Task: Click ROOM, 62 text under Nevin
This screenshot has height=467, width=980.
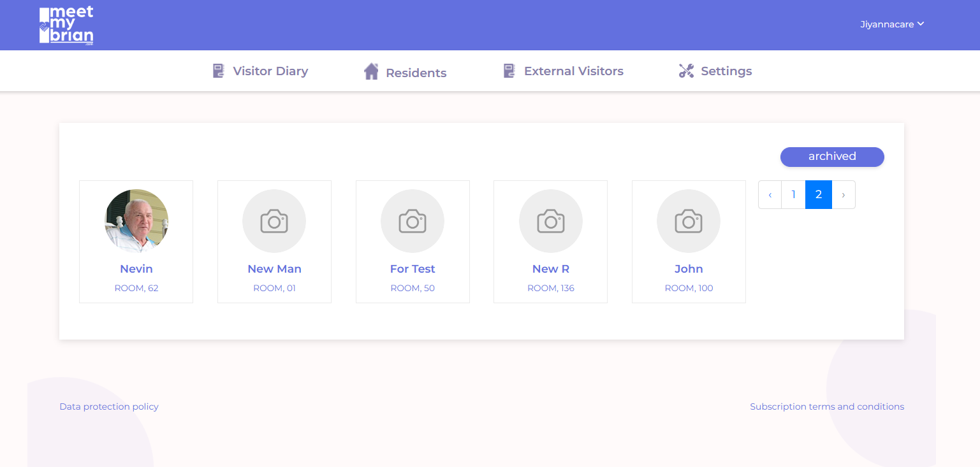Action: click(136, 288)
